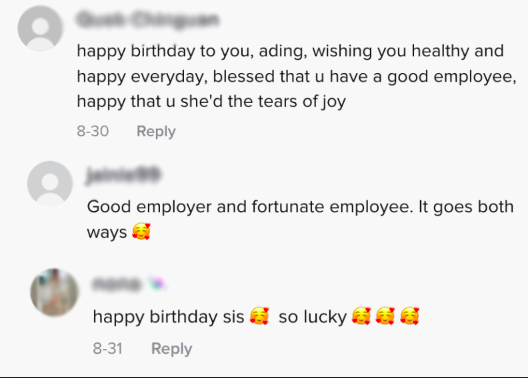Image resolution: width=528 pixels, height=378 pixels.
Task: Select the comment mentioning 'tears of joy'
Action: point(296,76)
